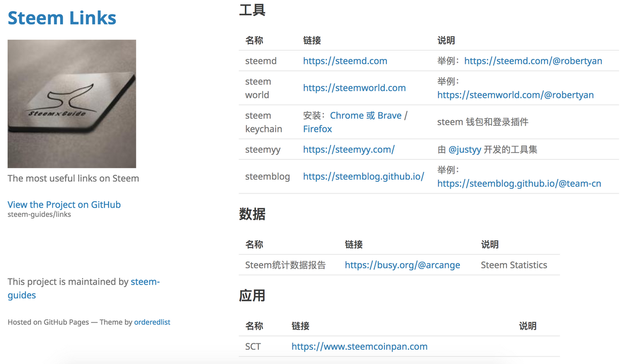Open the steemblog.github.io/@team-cn example link
Viewport: 630px width, 364px height.
519,183
